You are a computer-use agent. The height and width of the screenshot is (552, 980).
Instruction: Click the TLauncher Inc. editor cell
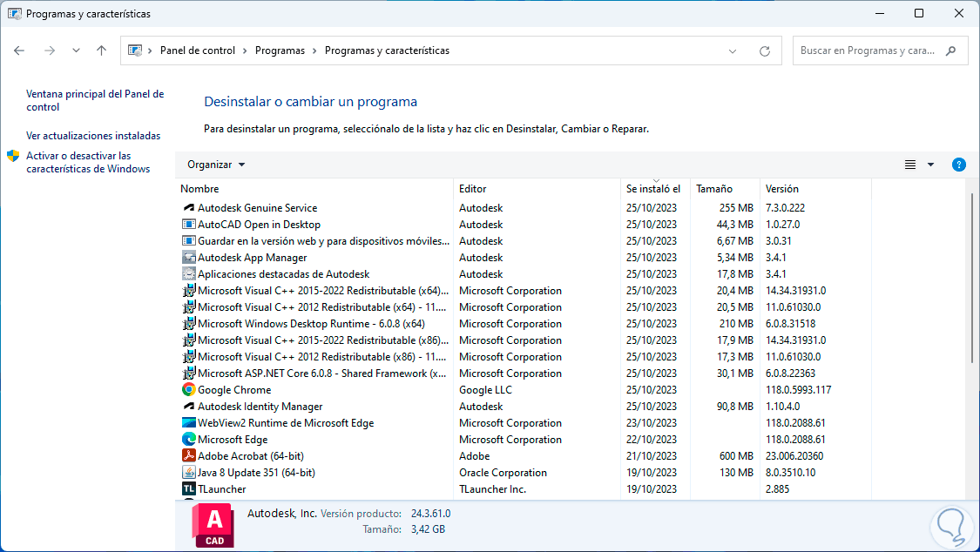[x=492, y=489]
